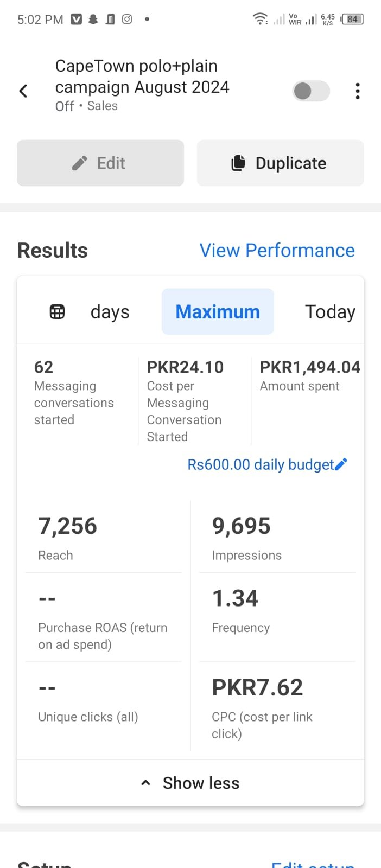Viewport: 381px width, 868px height.
Task: Edit the Rs600.00 daily budget link
Action: 261,464
